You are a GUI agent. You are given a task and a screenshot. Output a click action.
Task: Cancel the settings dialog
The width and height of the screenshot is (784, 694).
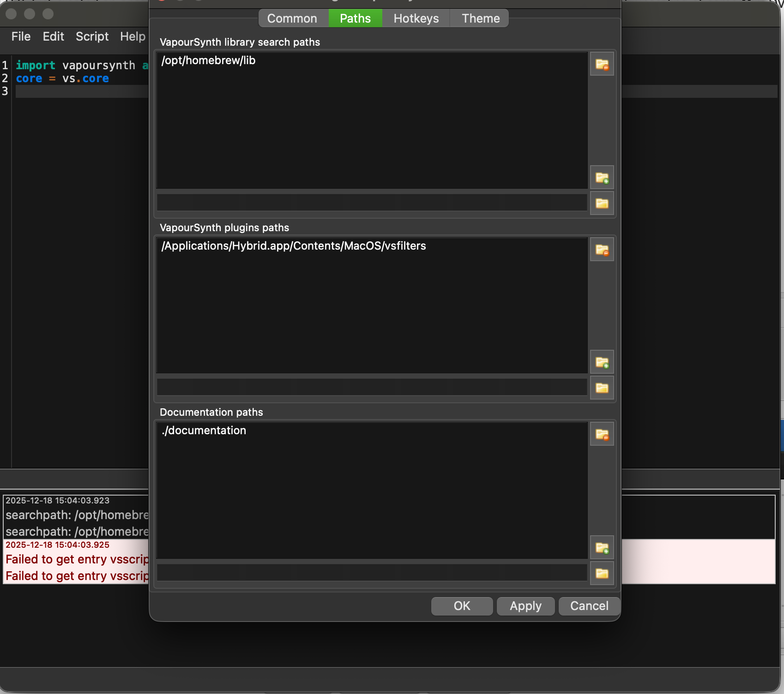click(x=589, y=606)
